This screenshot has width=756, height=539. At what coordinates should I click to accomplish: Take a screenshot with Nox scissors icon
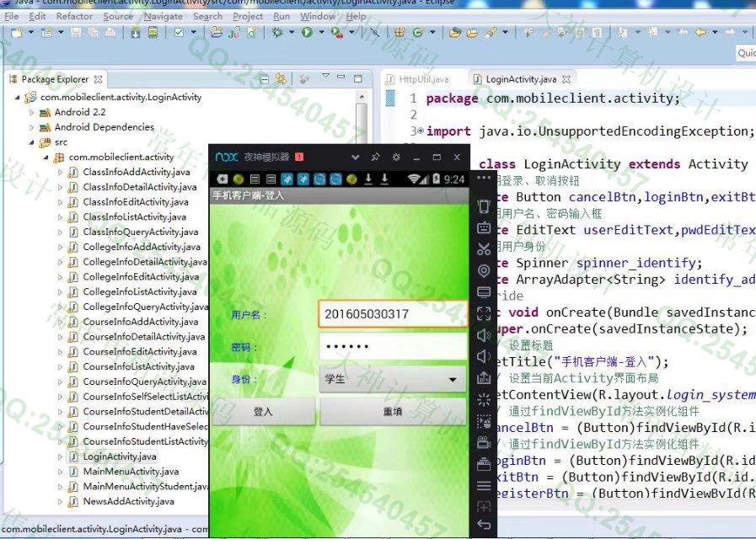pos(484,248)
